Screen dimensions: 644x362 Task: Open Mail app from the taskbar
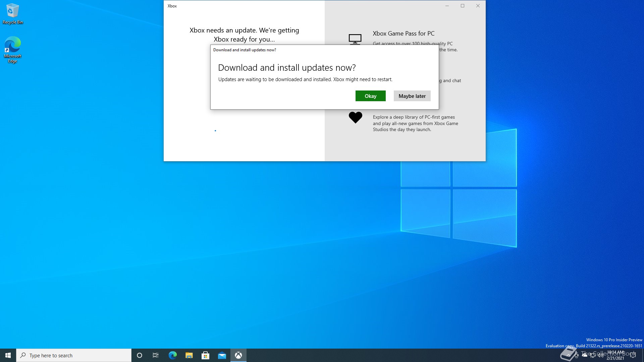[x=222, y=355]
